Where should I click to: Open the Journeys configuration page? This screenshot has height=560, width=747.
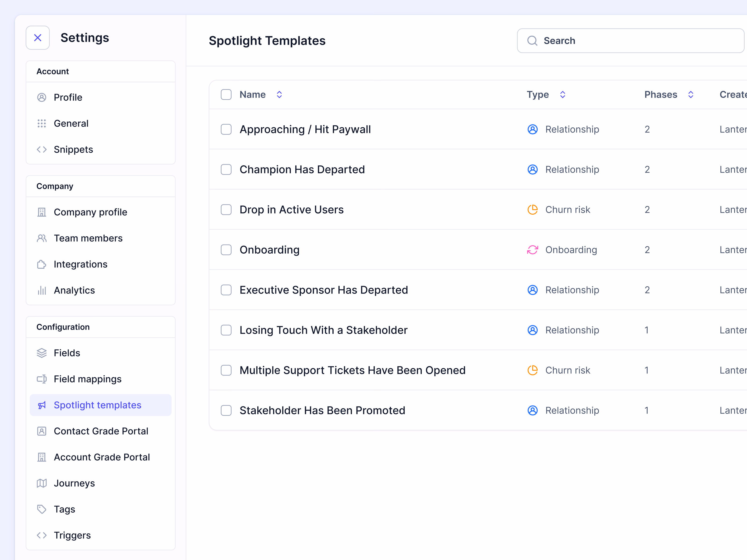pos(101,483)
